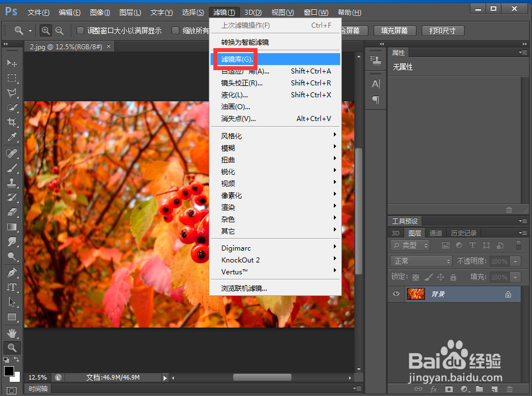Click the 填充屏幕 button
This screenshot has width=532, height=396.
pyautogui.click(x=395, y=31)
